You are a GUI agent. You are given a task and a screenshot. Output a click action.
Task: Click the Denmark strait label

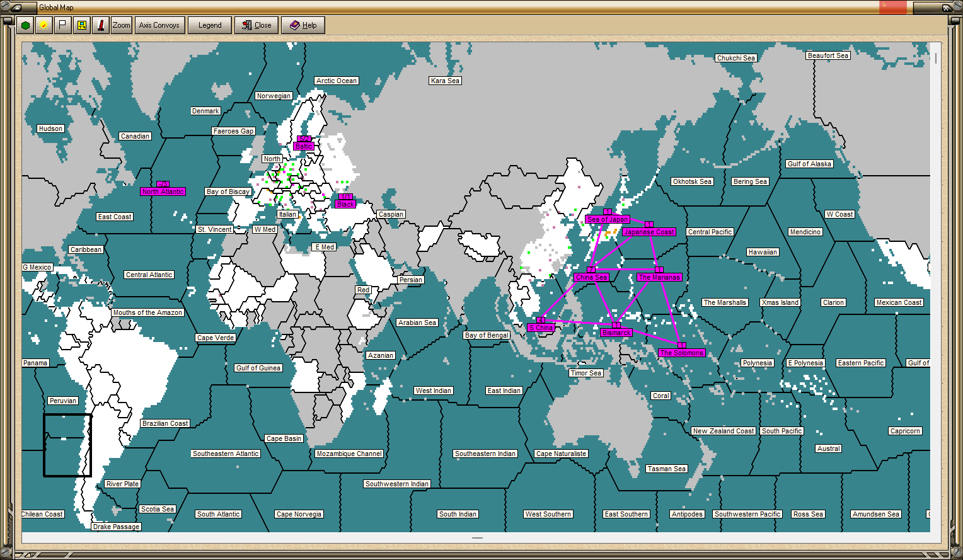[x=205, y=111]
